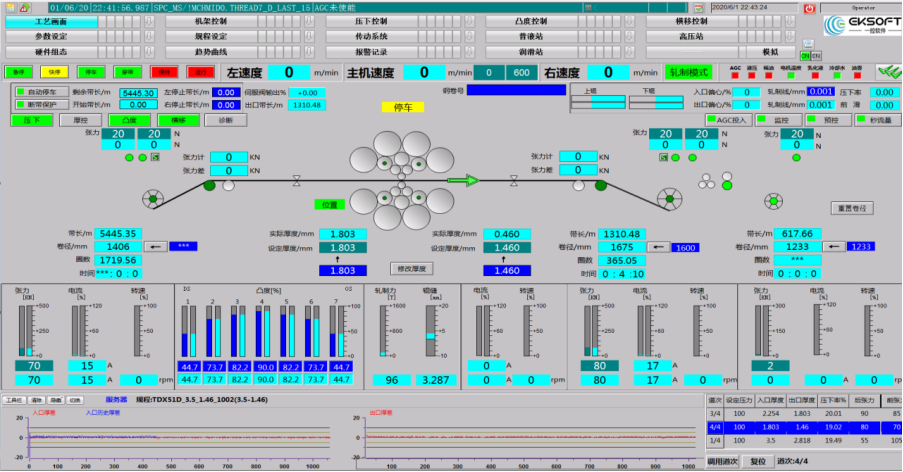Open the grid icon at top-left
903x472 pixels.
pyautogui.click(x=10, y=7)
